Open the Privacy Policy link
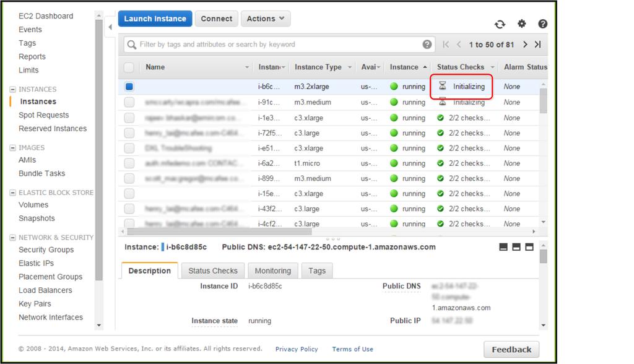Screen dimensions: 634x364 (x=297, y=349)
